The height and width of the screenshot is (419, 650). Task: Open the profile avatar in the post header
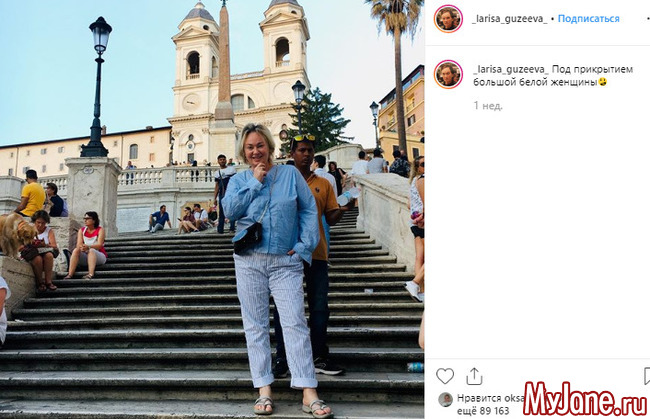(448, 19)
